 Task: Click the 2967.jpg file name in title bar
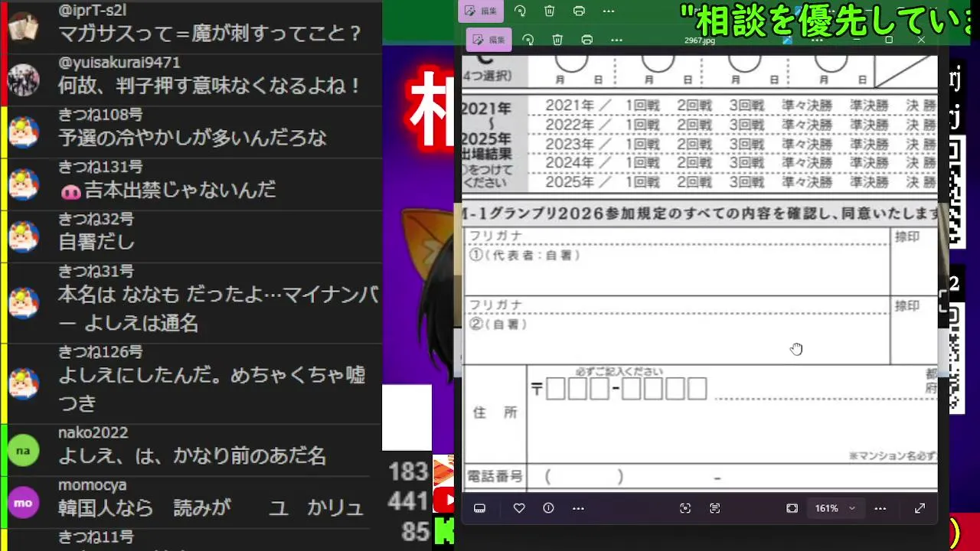click(x=700, y=41)
